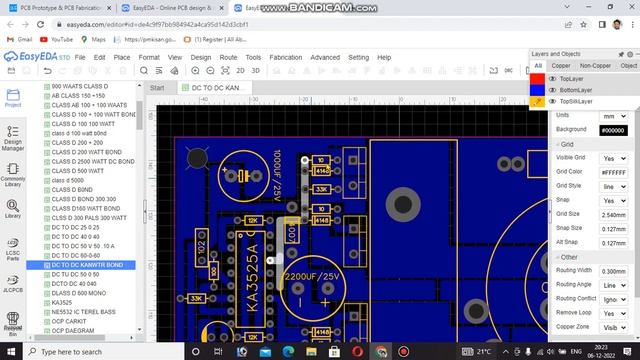Image resolution: width=640 pixels, height=360 pixels.
Task: Click the red TopLayer color swatch
Action: point(537,78)
